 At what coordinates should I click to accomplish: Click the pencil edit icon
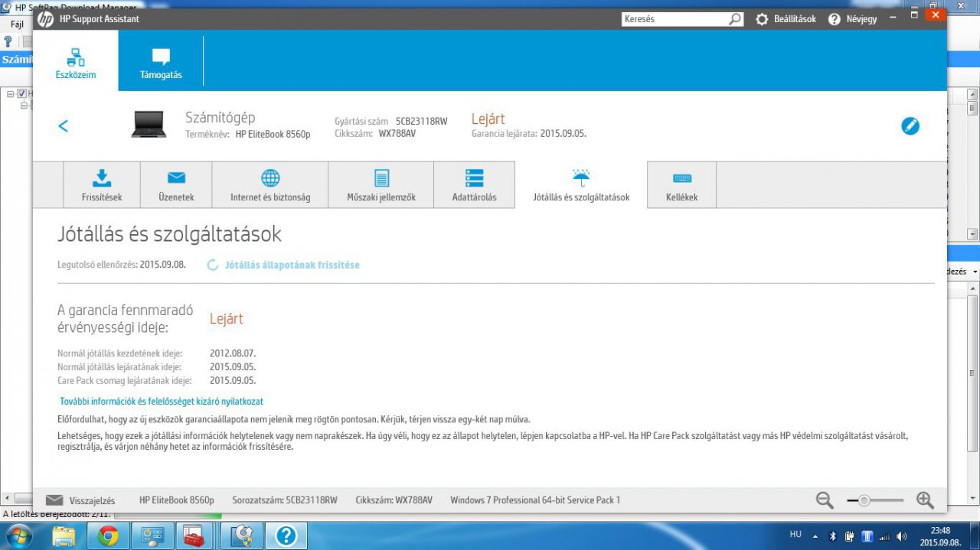click(x=910, y=126)
